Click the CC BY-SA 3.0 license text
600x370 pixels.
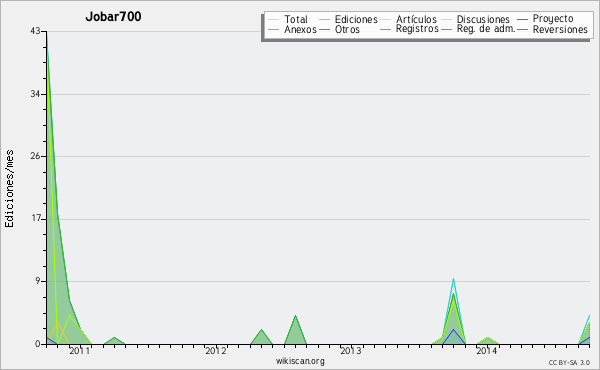pos(569,362)
